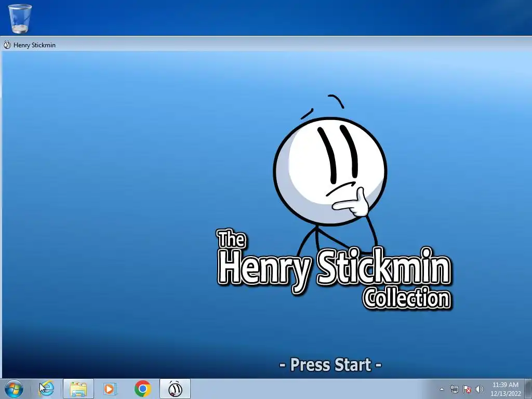Click the Henry Stickmin title bar icon
Screen dimensions: 532x399
point(7,45)
